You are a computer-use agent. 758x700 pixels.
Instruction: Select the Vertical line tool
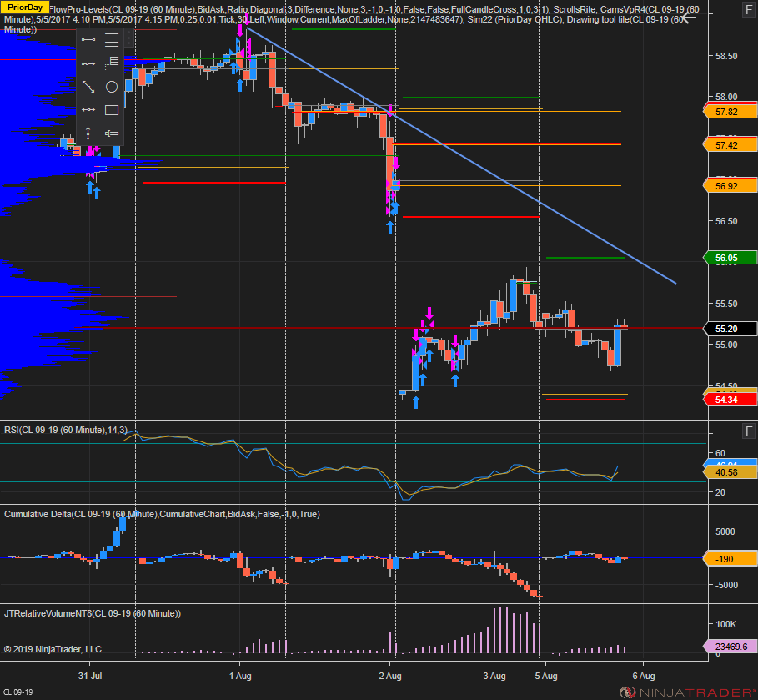click(88, 133)
